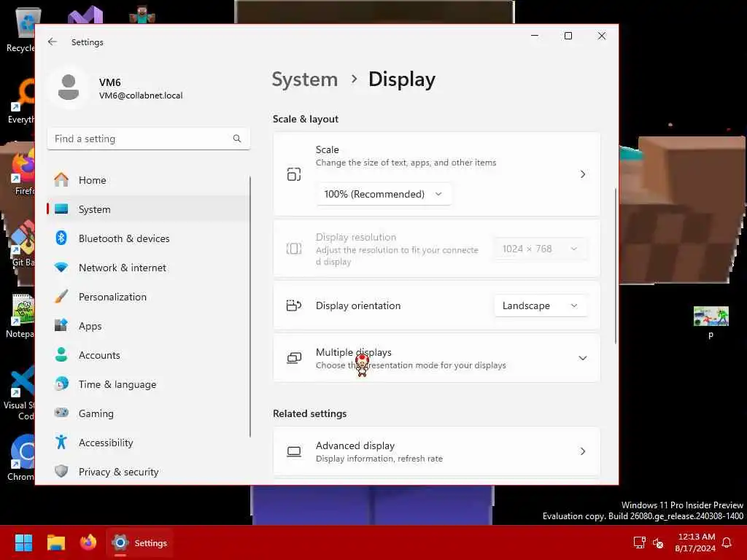Click the Gaming controller icon

[x=61, y=413]
